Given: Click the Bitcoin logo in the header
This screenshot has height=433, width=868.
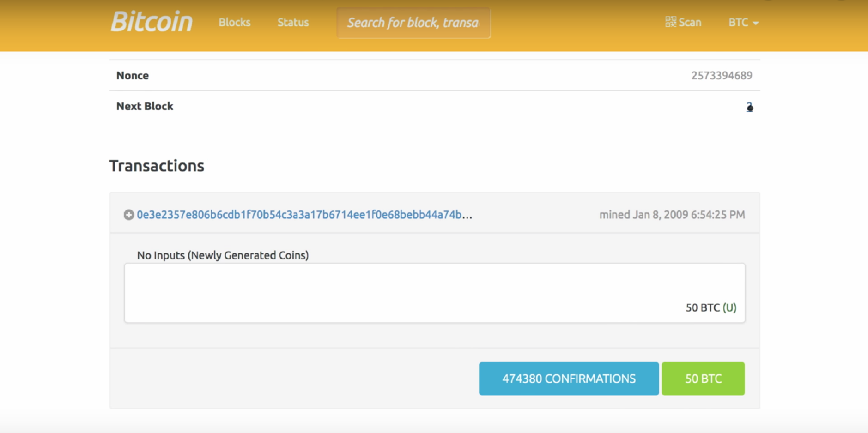Looking at the screenshot, I should click(x=152, y=22).
